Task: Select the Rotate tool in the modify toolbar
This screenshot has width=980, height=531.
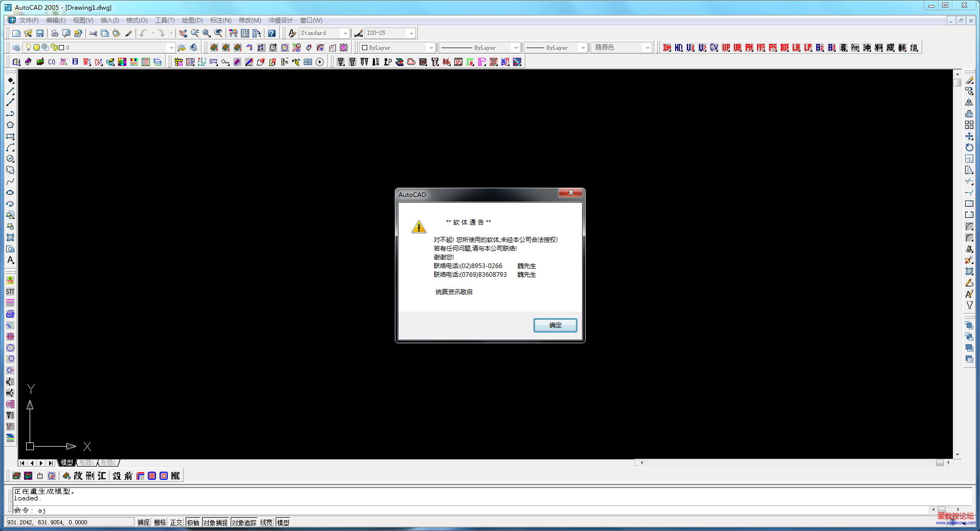Action: [969, 147]
